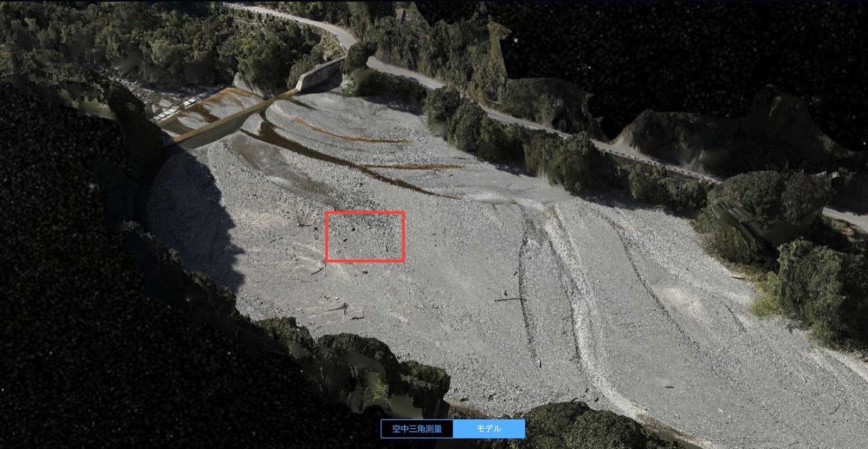Click inside the red rectangle marker
Viewport: 868px width, 449px height.
tap(364, 237)
